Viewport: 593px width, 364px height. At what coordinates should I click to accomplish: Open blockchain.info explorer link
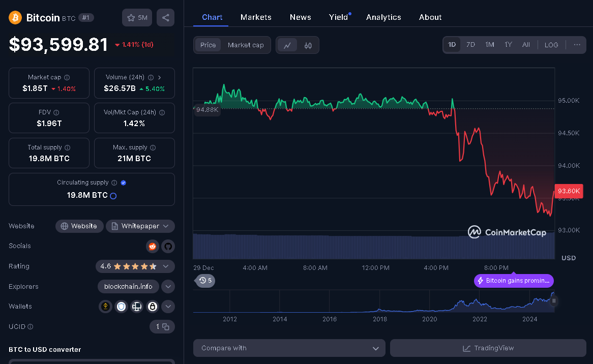pyautogui.click(x=128, y=287)
